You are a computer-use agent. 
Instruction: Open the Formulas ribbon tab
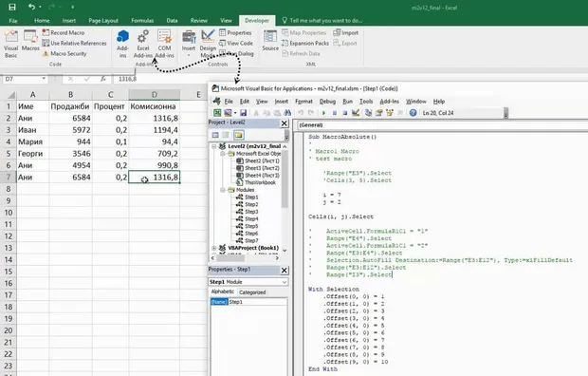point(142,21)
